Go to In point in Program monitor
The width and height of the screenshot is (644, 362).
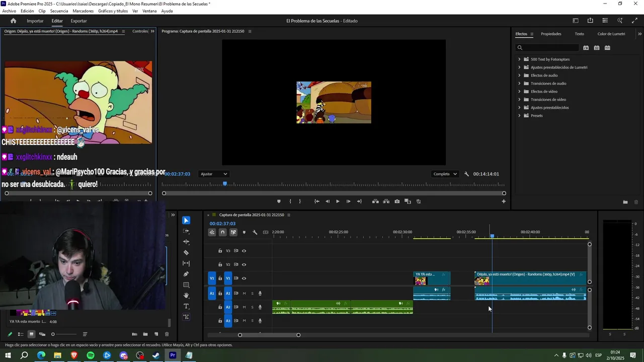coord(316,202)
